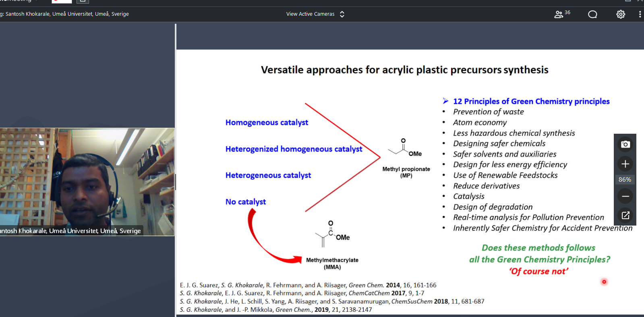This screenshot has width=644, height=317.
Task: Click the Design of degradation bullet
Action: pos(493,207)
